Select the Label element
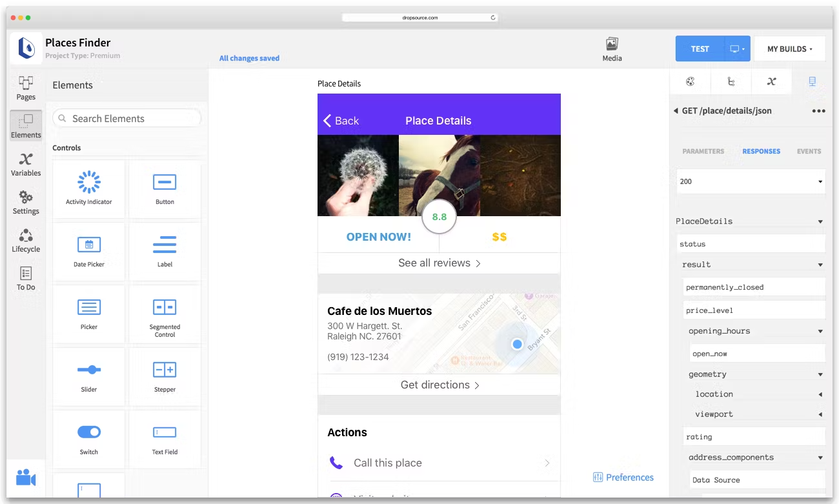Viewport: 839px width, 504px height. (165, 251)
